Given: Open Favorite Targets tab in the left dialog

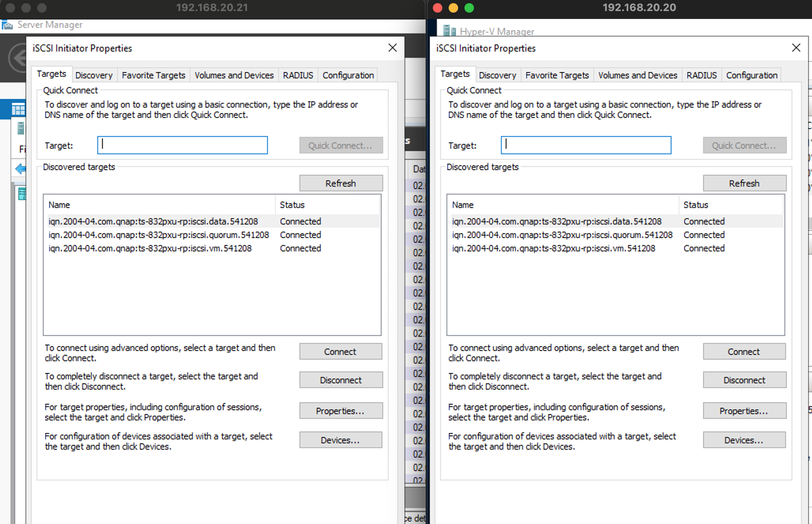Looking at the screenshot, I should [x=153, y=75].
